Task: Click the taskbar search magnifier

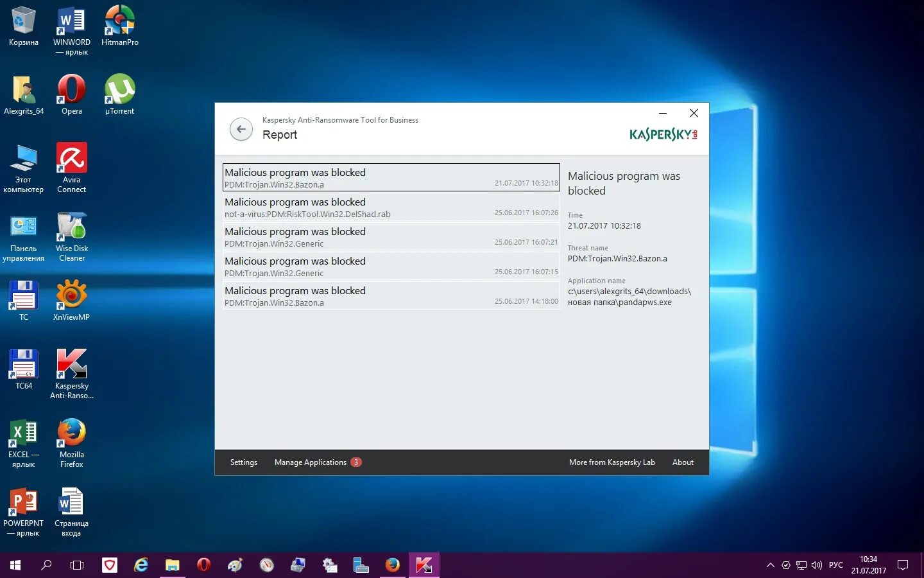Action: [x=46, y=565]
